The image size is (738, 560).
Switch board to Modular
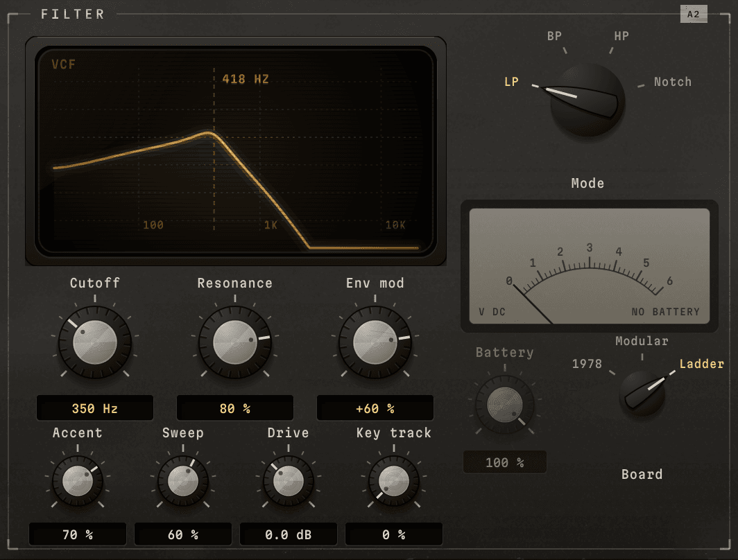pos(642,341)
